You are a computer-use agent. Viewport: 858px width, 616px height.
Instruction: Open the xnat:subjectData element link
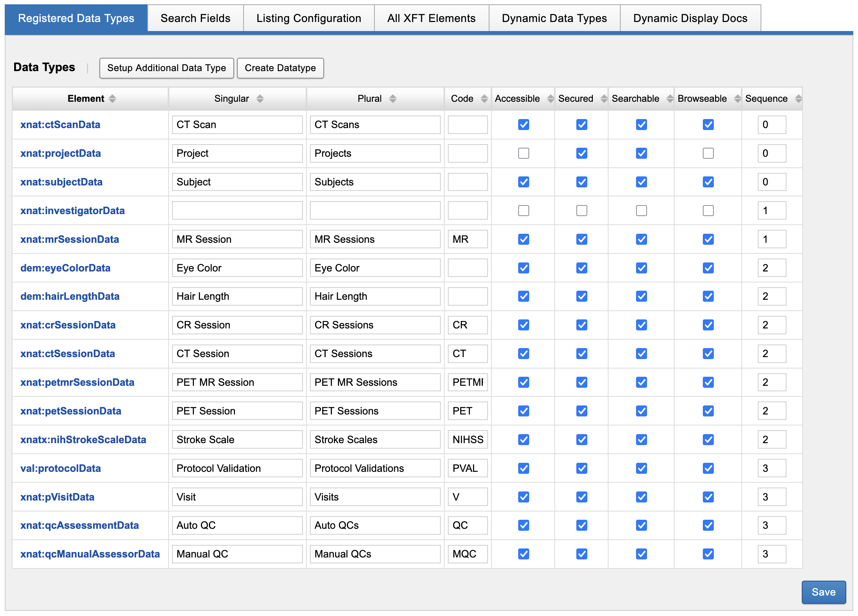[x=61, y=182]
